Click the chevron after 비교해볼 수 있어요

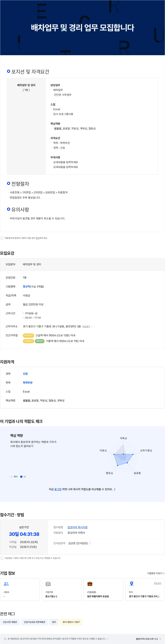pyautogui.click(x=115, y=489)
